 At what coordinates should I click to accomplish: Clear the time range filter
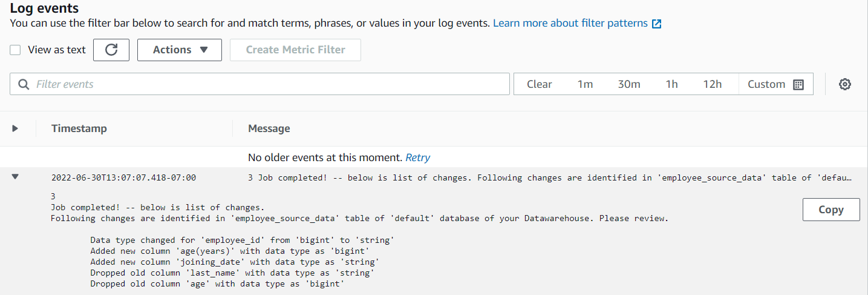click(539, 84)
